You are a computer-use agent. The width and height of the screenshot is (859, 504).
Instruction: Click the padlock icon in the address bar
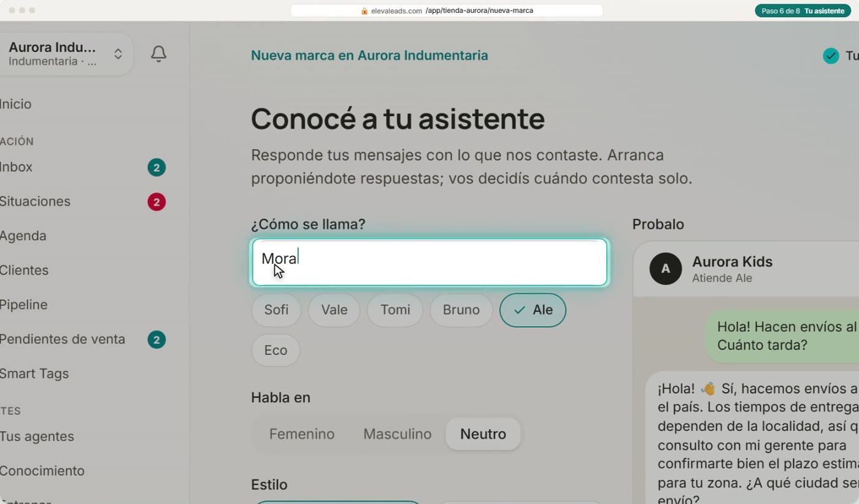364,11
